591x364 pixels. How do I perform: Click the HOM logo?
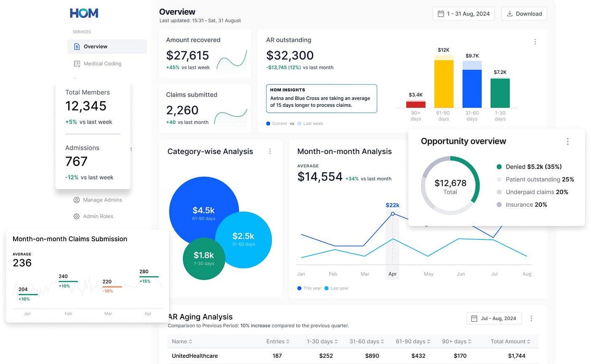tap(84, 13)
